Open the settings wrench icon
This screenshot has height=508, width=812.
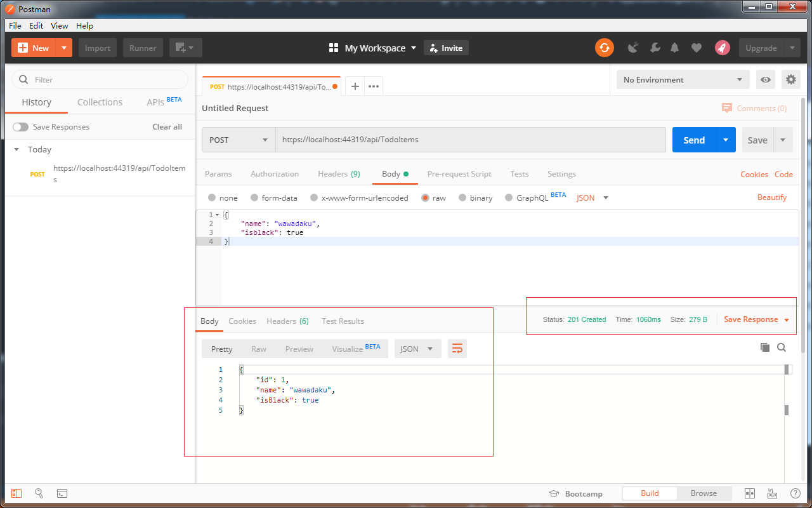655,48
